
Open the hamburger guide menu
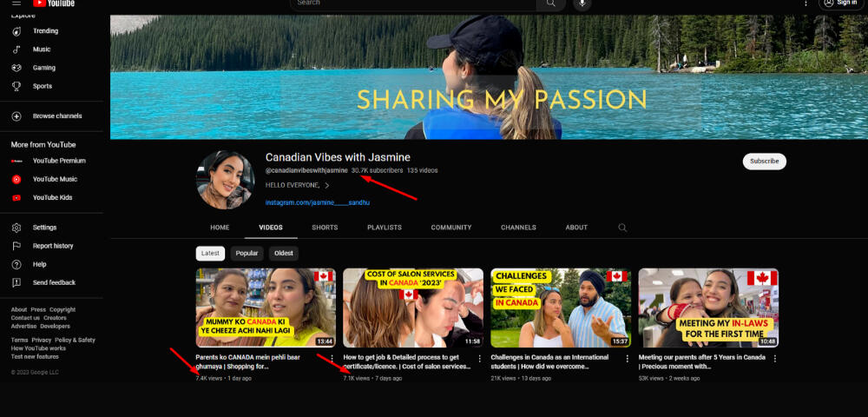[16, 3]
